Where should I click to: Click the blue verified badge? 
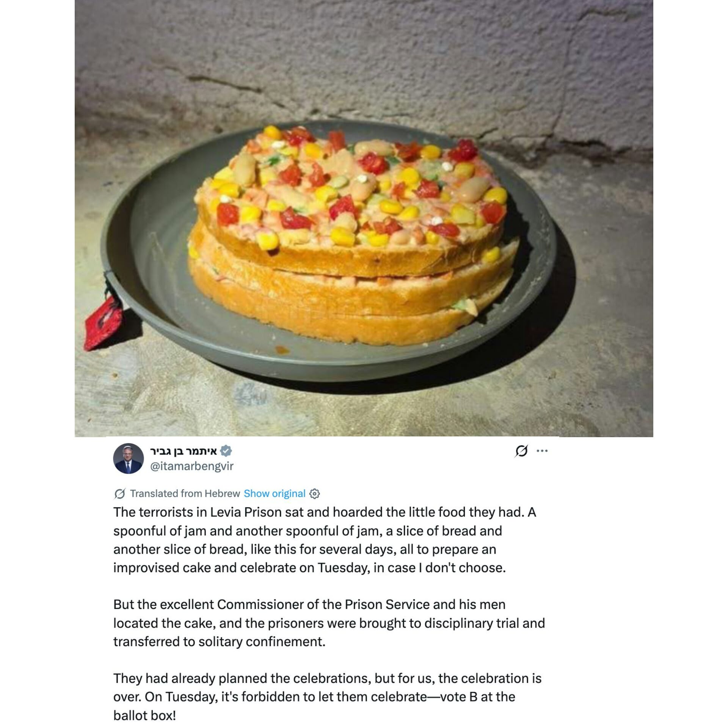click(x=226, y=451)
